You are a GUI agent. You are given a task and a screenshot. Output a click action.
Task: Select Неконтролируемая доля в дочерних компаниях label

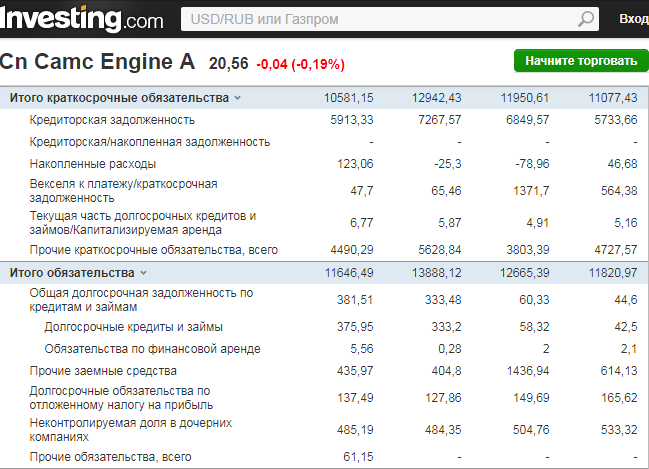[131, 430]
